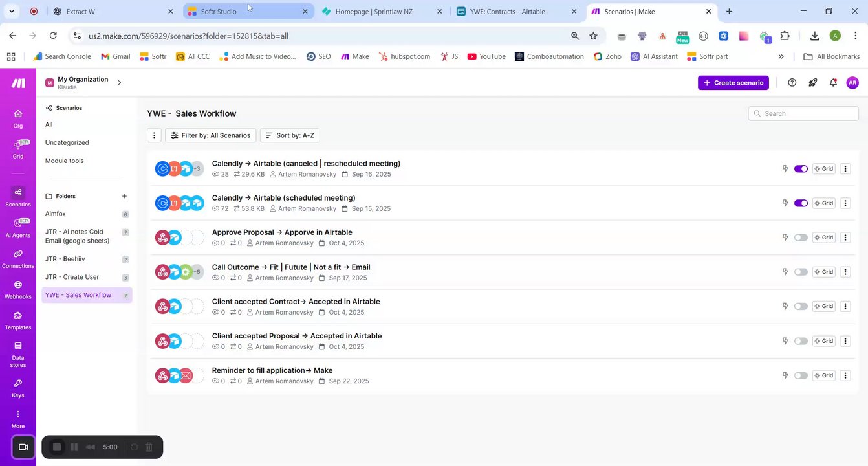
Task: Open Data stores in the sidebar
Action: (18, 354)
